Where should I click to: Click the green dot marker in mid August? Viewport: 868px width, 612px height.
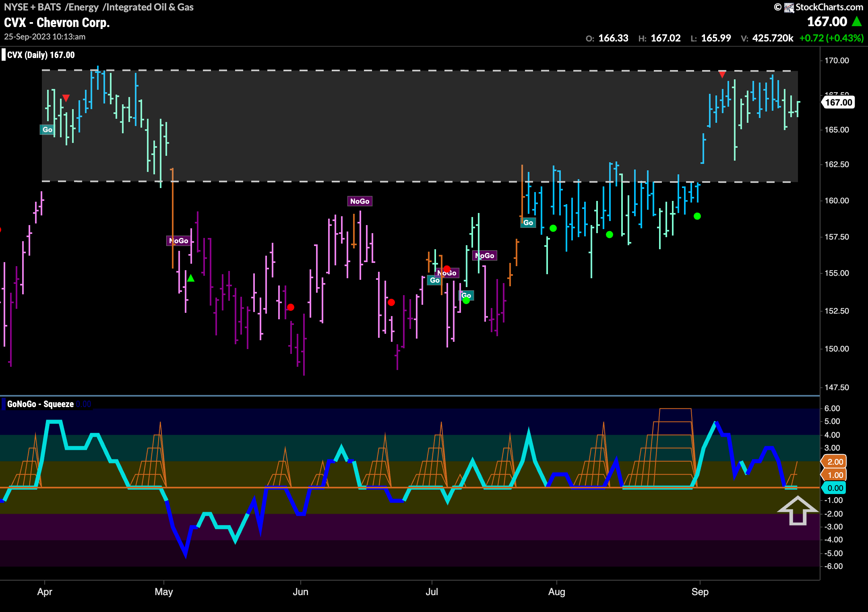point(610,234)
